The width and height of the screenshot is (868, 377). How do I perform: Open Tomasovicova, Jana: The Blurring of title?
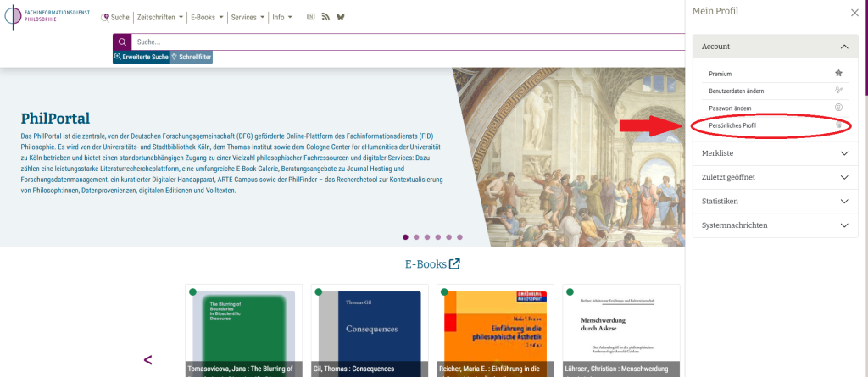240,369
